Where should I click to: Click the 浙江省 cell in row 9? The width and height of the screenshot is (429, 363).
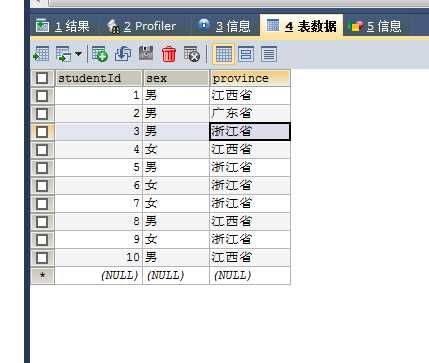point(250,240)
